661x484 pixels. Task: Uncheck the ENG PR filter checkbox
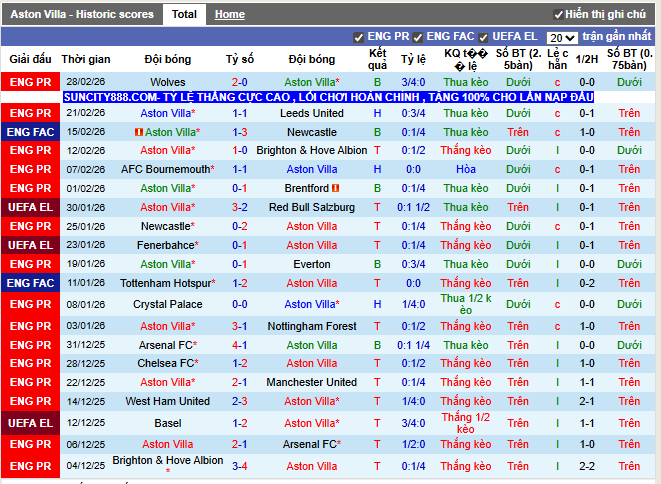coord(359,38)
